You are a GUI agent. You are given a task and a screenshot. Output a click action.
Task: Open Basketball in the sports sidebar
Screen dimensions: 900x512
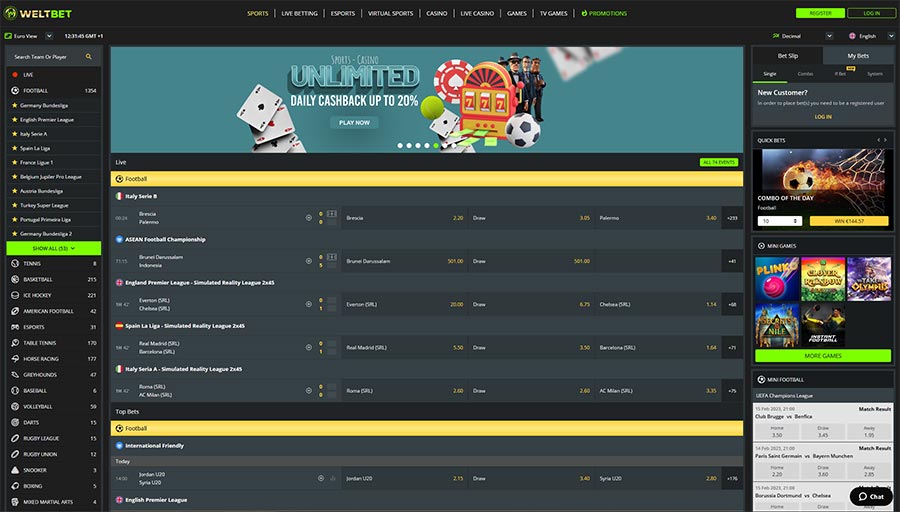53,280
